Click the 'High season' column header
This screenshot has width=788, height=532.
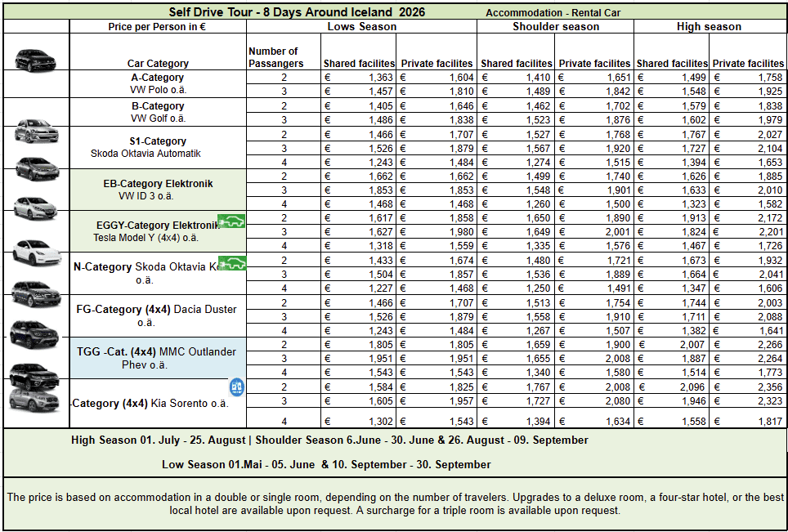[x=709, y=26]
